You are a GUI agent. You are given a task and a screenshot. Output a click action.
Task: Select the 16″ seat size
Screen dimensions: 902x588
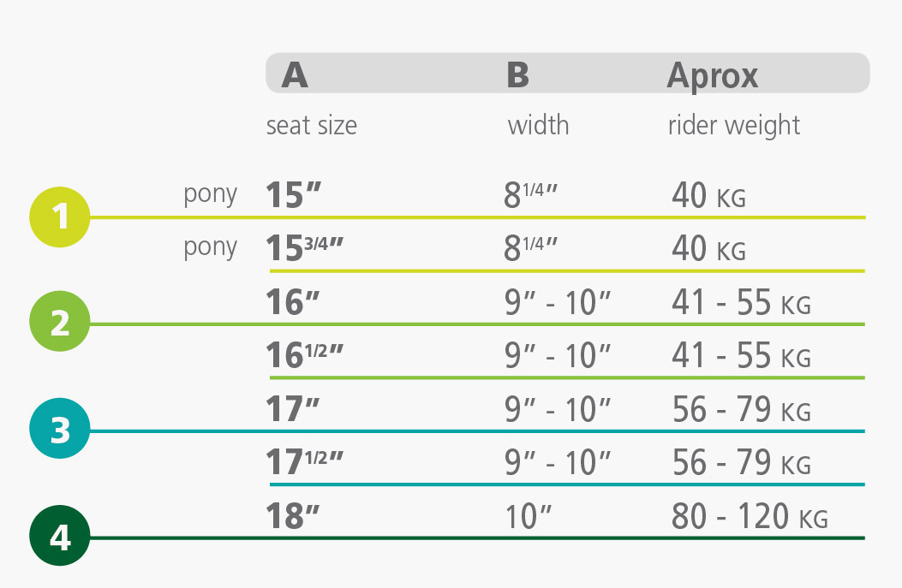(x=293, y=302)
